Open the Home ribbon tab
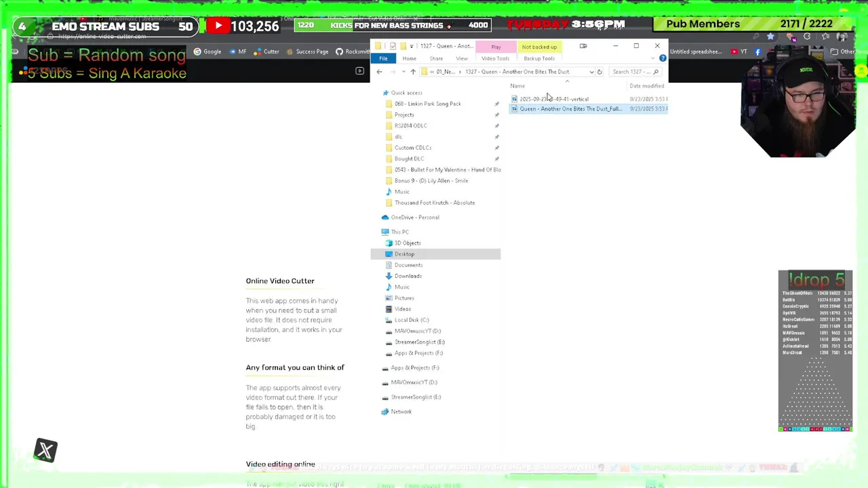Viewport: 868px width, 488px height. point(409,58)
